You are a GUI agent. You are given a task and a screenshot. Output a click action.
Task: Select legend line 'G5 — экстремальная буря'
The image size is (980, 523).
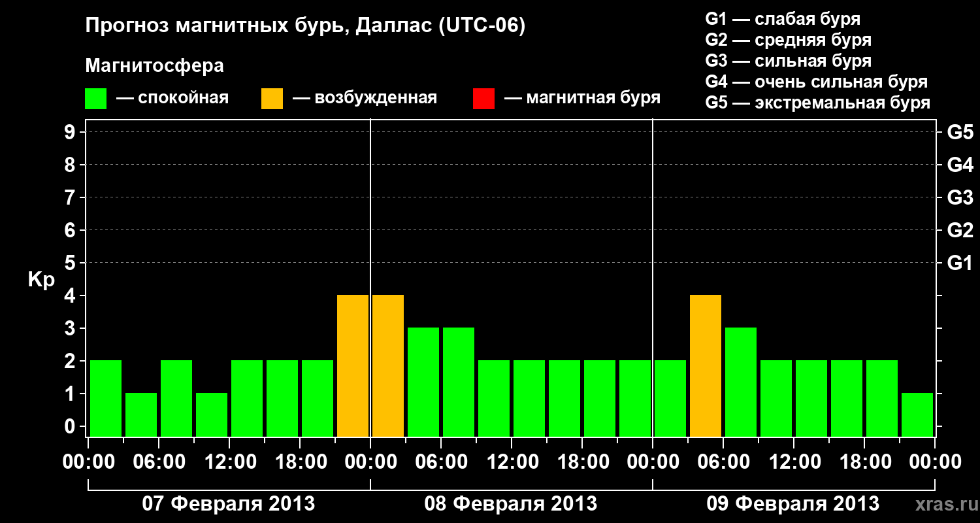click(x=818, y=103)
